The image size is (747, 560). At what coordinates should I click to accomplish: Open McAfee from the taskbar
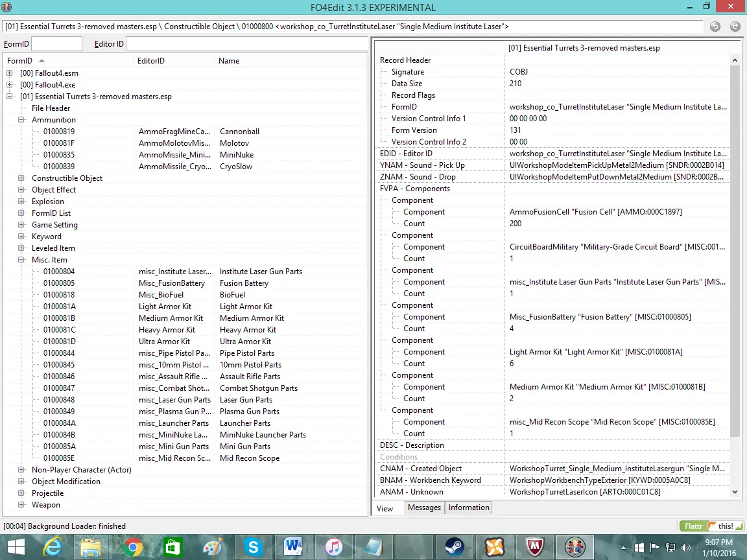click(535, 546)
